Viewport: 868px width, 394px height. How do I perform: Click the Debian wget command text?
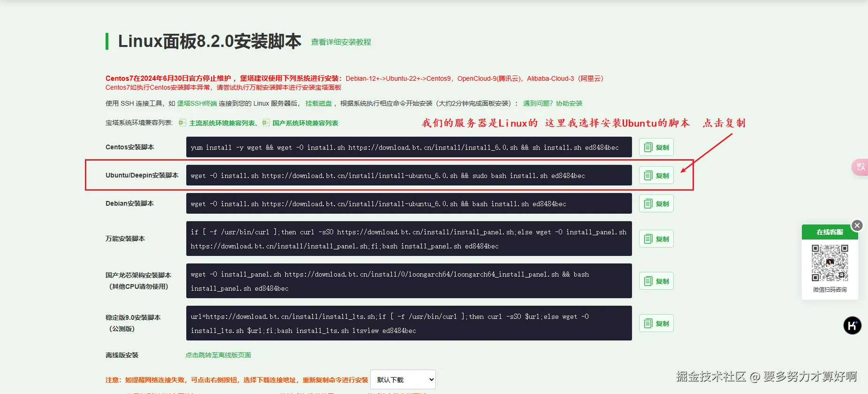(x=378, y=204)
